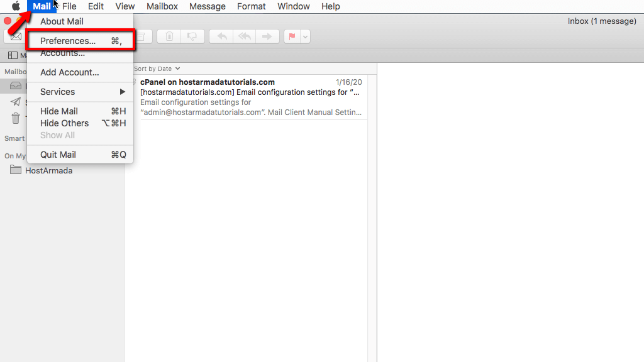Image resolution: width=644 pixels, height=362 pixels.
Task: Choose About Mail from the menu
Action: pyautogui.click(x=80, y=21)
